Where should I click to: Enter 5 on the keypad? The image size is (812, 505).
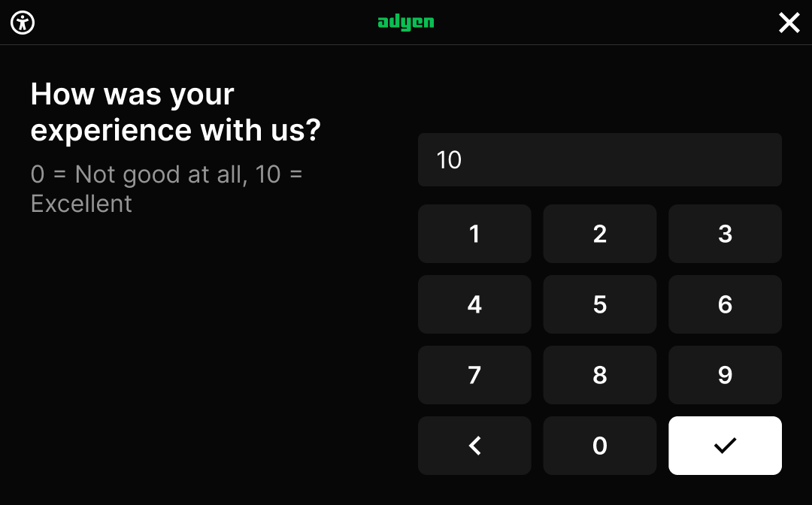pos(600,304)
